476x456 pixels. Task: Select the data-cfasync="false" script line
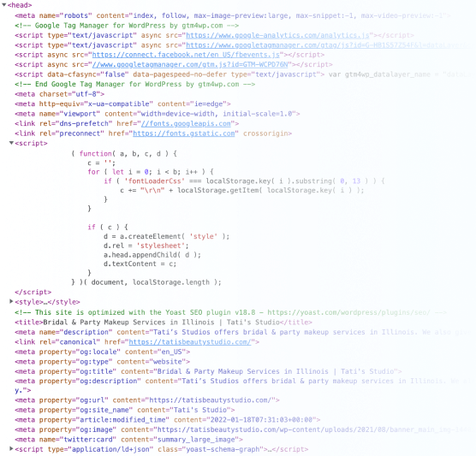244,74
